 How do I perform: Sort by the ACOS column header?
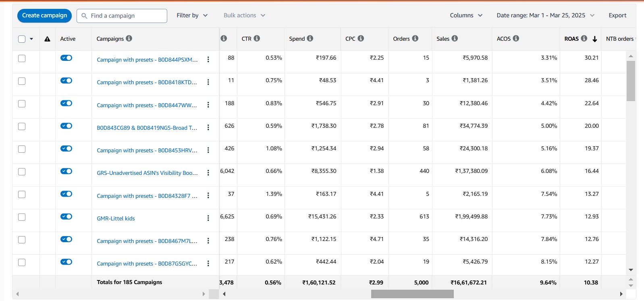coord(504,39)
